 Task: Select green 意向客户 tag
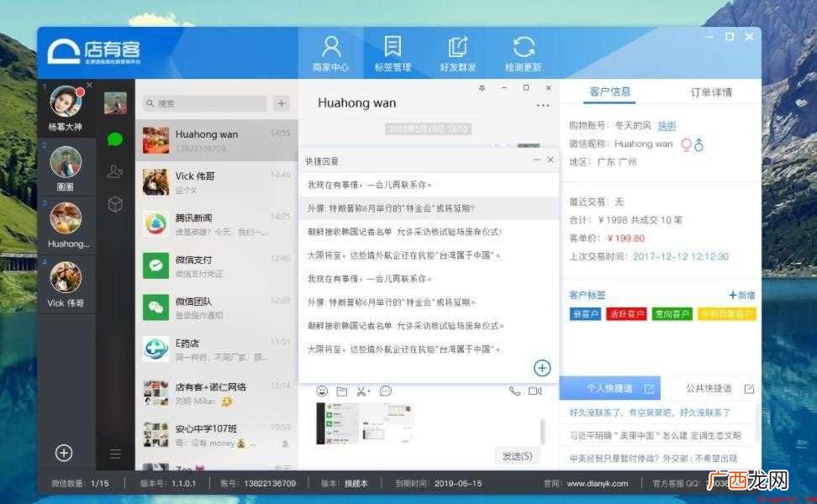coord(672,314)
